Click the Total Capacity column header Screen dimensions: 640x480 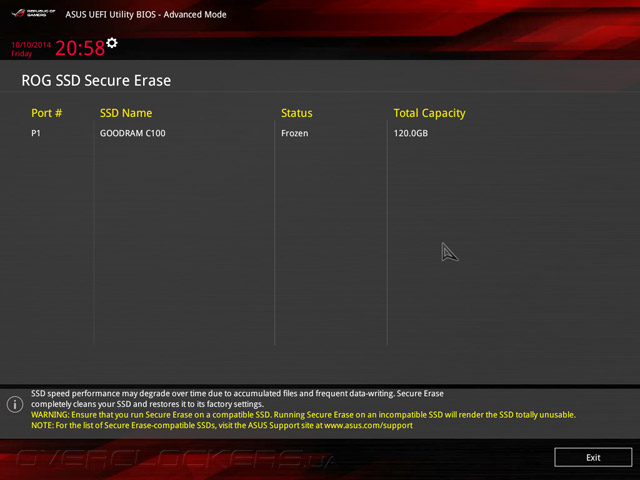point(429,113)
